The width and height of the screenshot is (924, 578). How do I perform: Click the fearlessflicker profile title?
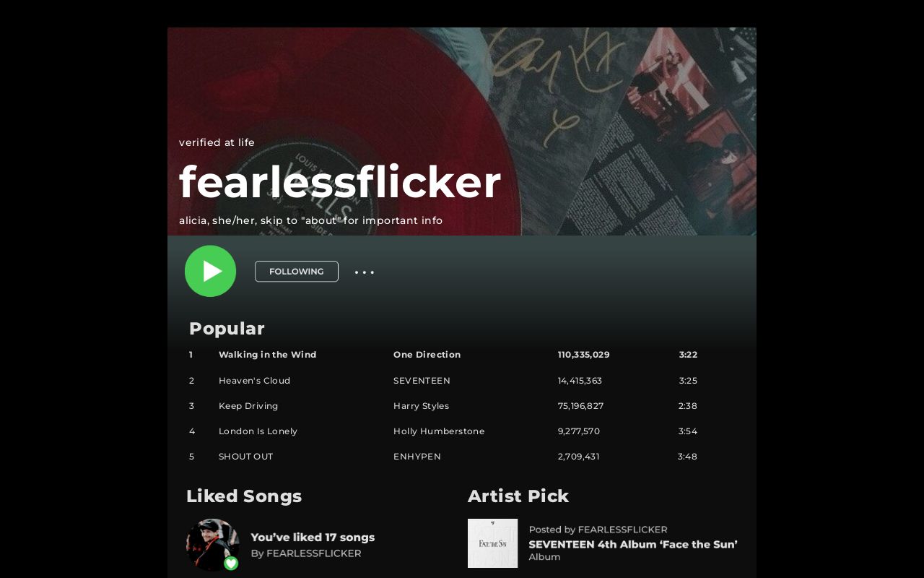[340, 181]
